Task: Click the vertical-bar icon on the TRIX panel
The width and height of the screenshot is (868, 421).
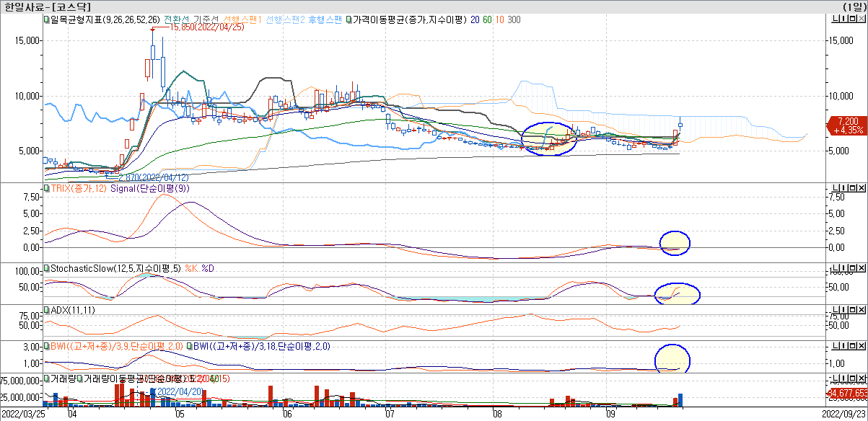Action: [843, 189]
